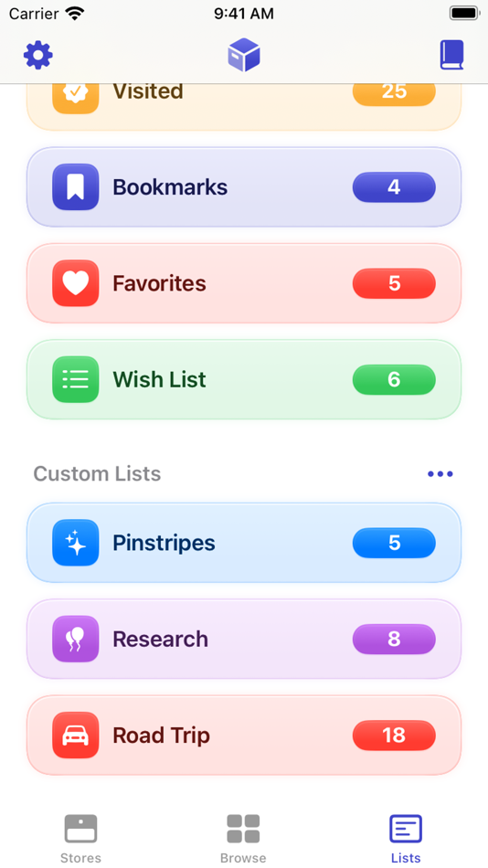The image size is (488, 868).
Task: Open the Bookmarks list
Action: [x=244, y=187]
